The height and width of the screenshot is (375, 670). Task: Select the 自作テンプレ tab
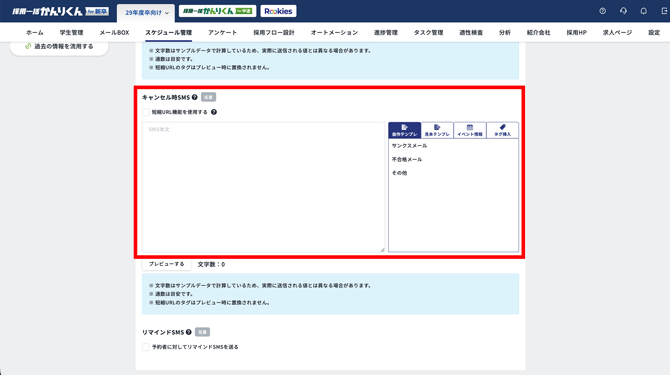(404, 130)
